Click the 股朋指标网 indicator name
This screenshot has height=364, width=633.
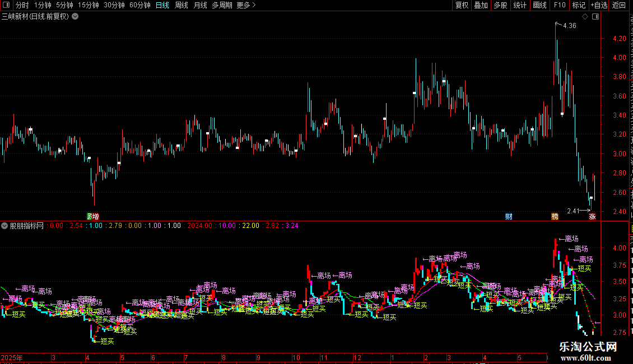[27, 226]
